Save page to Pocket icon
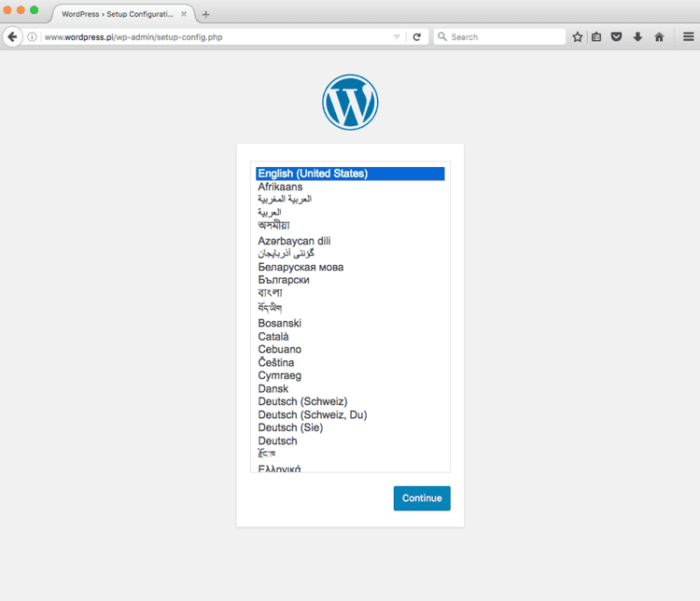The width and height of the screenshot is (700, 601). (617, 36)
